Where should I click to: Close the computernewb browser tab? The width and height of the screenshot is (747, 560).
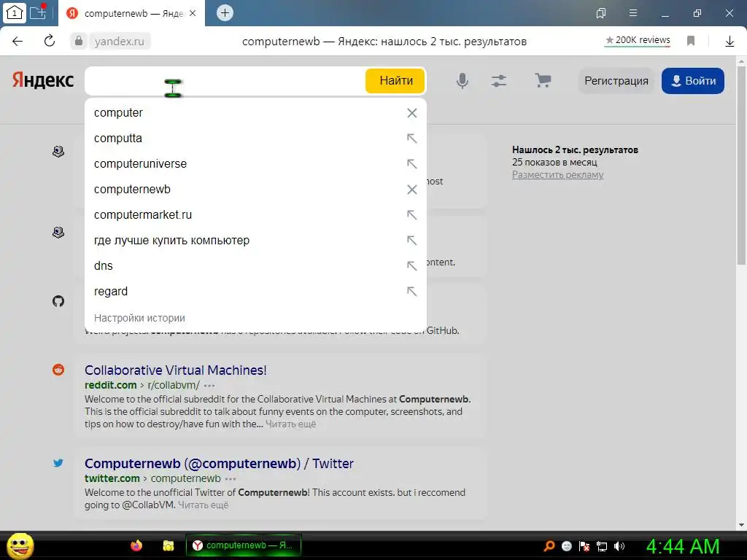pyautogui.click(x=193, y=13)
